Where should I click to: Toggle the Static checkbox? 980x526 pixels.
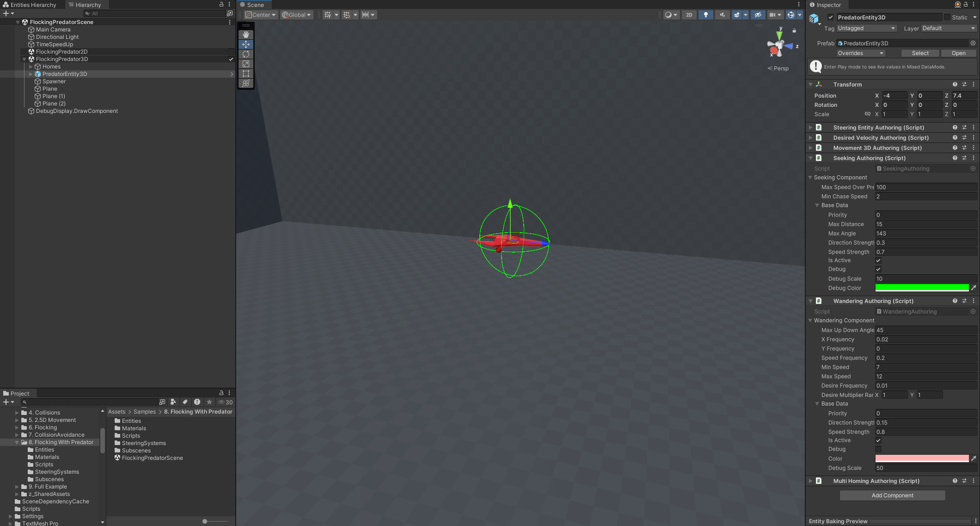(x=947, y=17)
